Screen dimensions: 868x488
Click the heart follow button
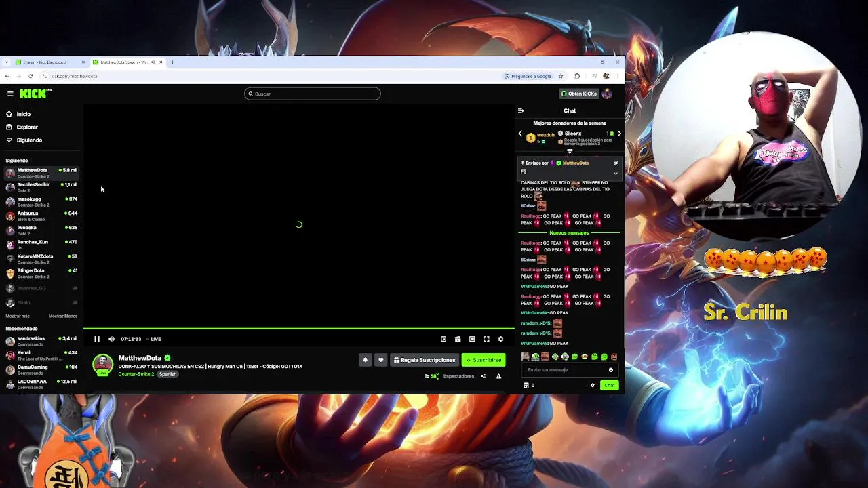click(380, 360)
